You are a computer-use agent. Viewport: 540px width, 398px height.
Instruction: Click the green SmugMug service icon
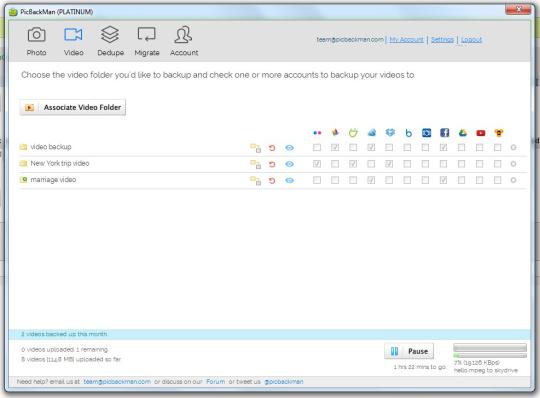[x=353, y=133]
